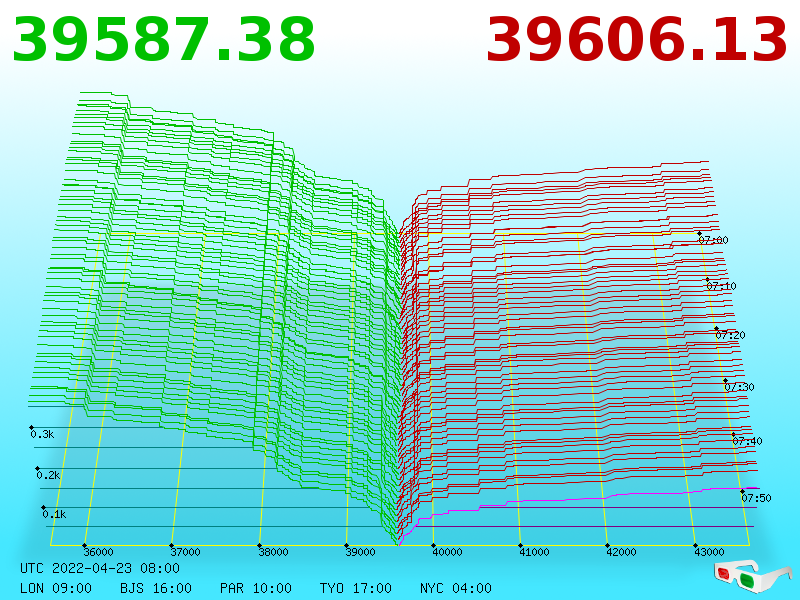Click the 36000 price axis label
Viewport: 800px width, 600px height.
(98, 552)
